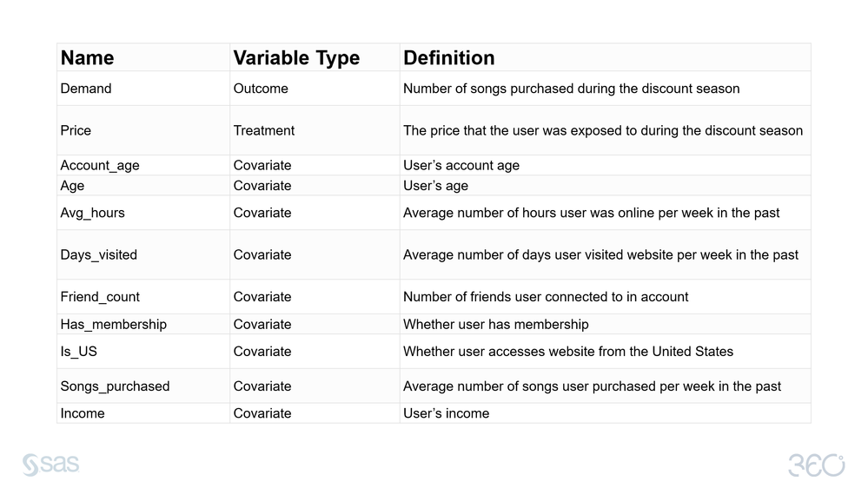868x488 pixels.
Task: Click the Is_US name cell
Action: tap(79, 352)
